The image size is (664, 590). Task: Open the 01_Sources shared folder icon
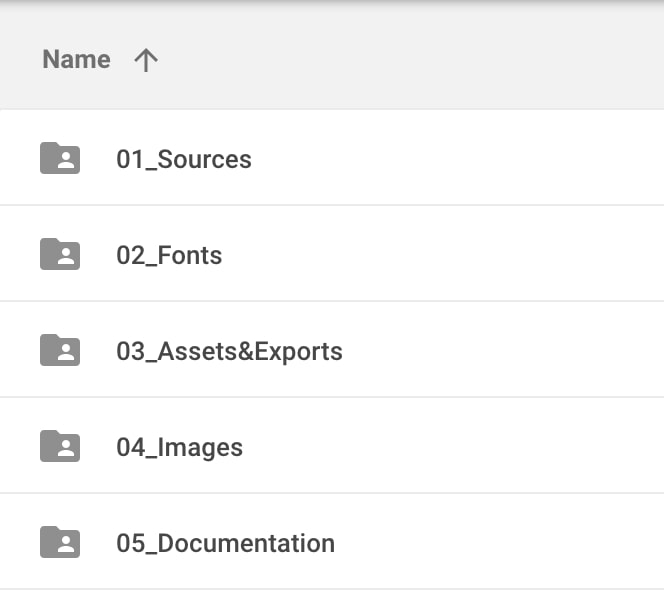point(60,159)
